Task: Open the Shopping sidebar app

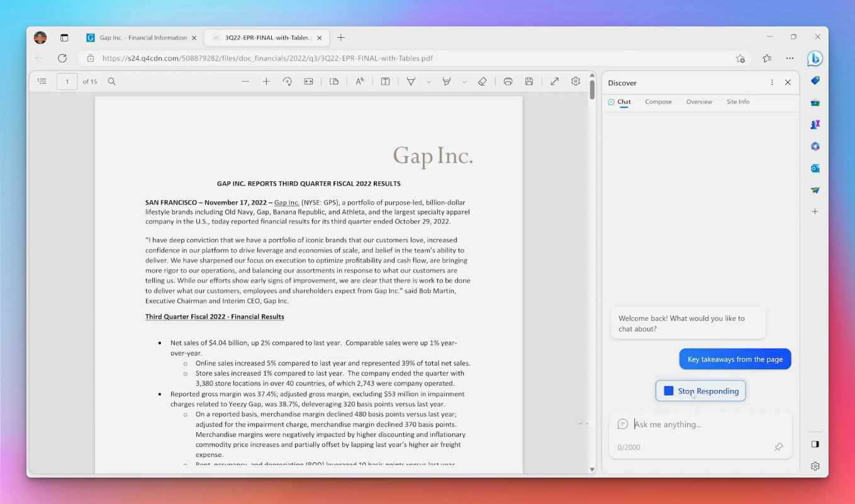Action: tap(815, 81)
